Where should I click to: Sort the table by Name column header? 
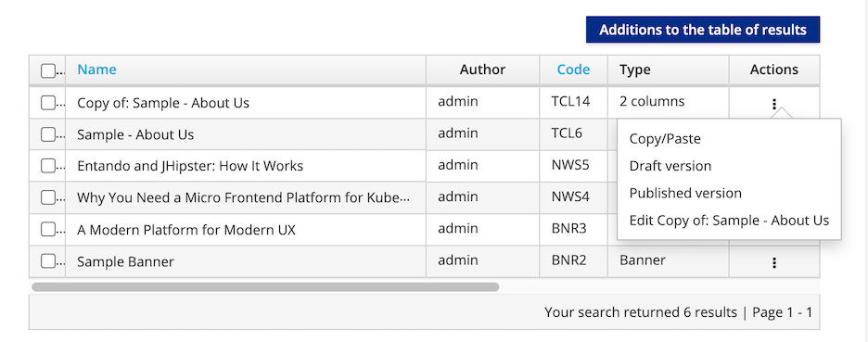click(96, 70)
